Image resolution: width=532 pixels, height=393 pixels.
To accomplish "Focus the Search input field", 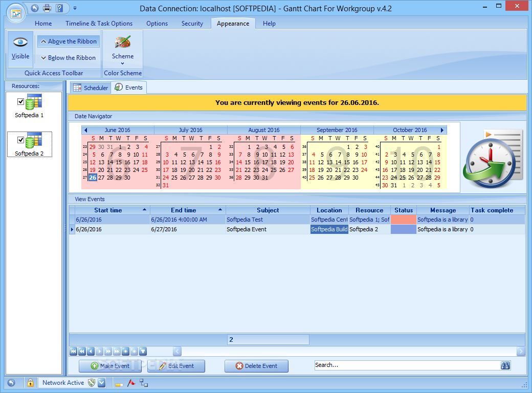I will [x=407, y=365].
